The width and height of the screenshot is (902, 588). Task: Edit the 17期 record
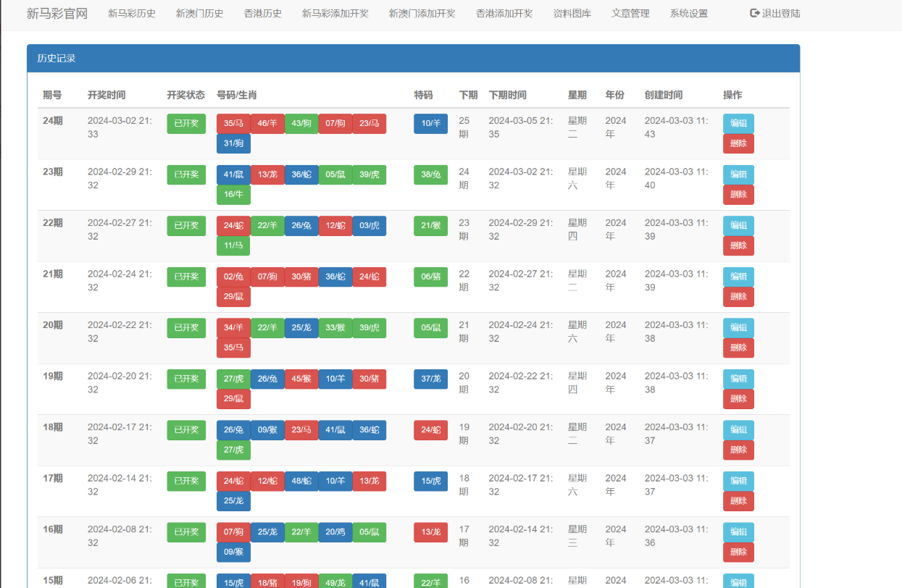(x=738, y=481)
